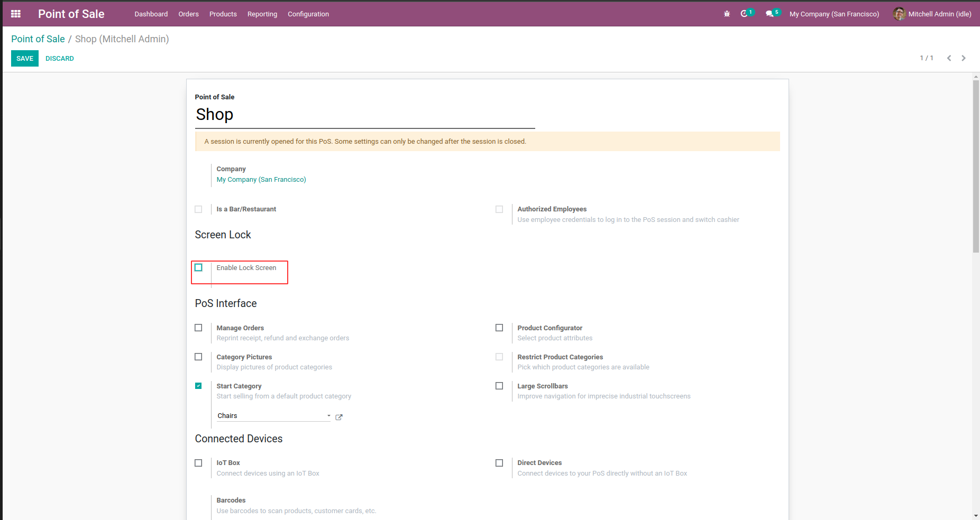Click the Point of Sale breadcrumb link

pyautogui.click(x=38, y=39)
